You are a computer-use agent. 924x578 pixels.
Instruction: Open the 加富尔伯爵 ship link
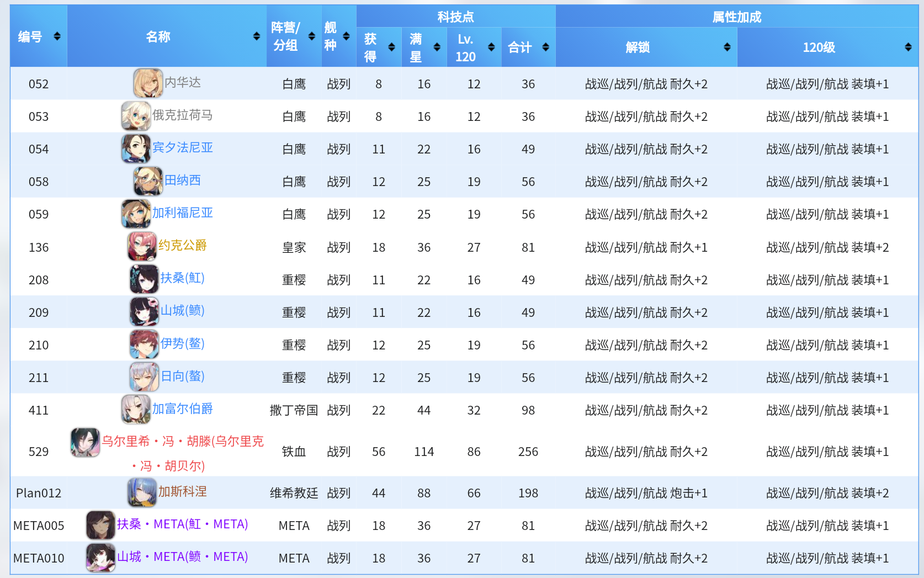coord(183,409)
